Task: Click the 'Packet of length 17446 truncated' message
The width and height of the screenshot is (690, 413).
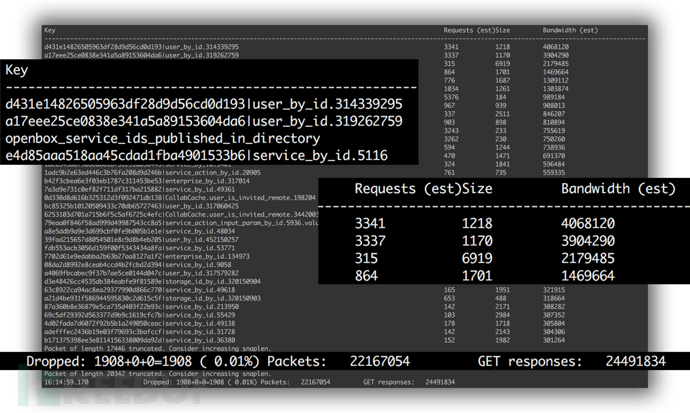Action: (158, 348)
